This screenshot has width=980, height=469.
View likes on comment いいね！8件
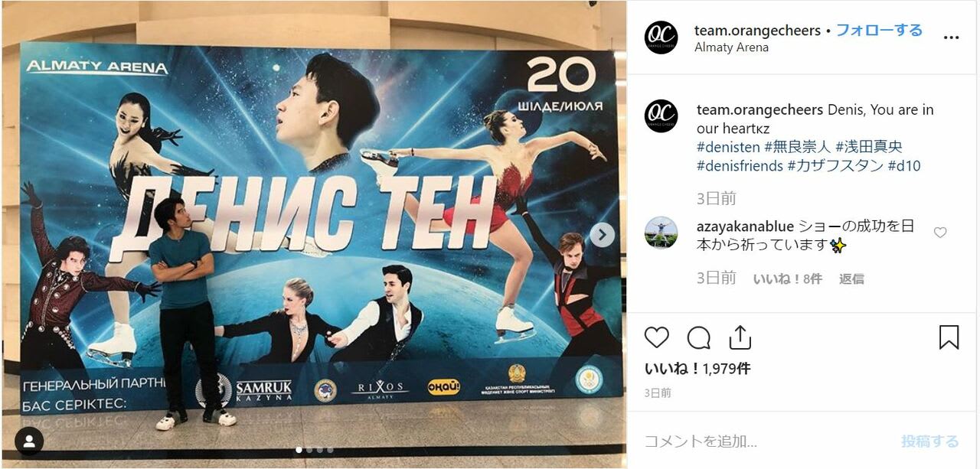click(x=788, y=279)
